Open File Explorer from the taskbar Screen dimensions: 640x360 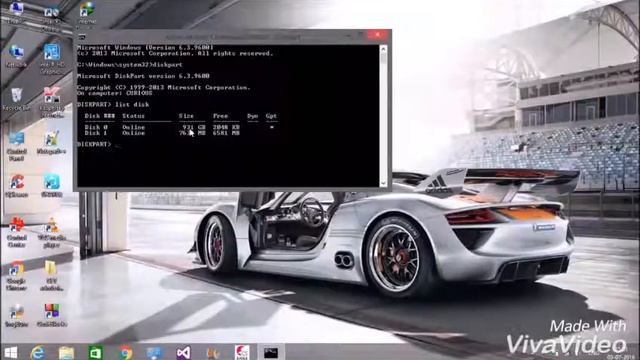66,352
